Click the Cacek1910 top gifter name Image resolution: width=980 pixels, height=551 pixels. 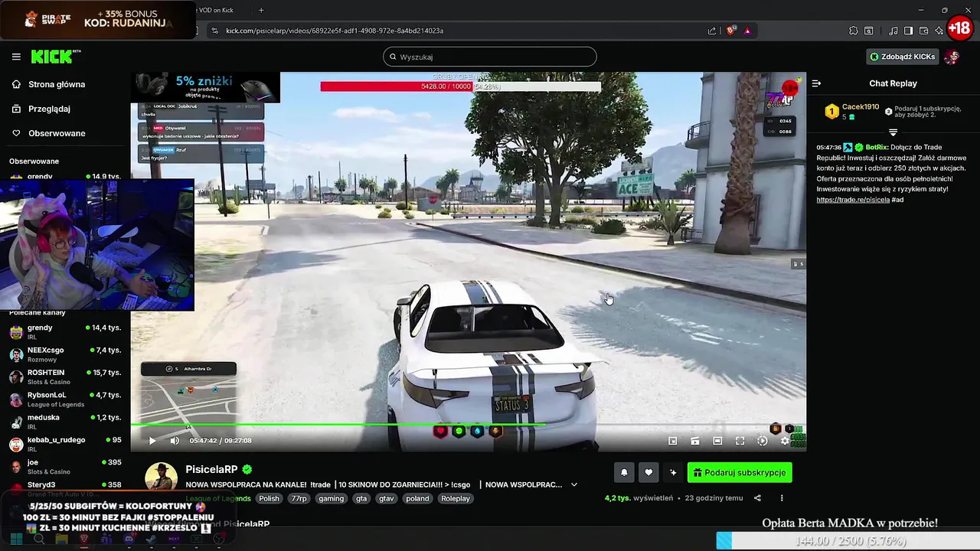pos(861,107)
